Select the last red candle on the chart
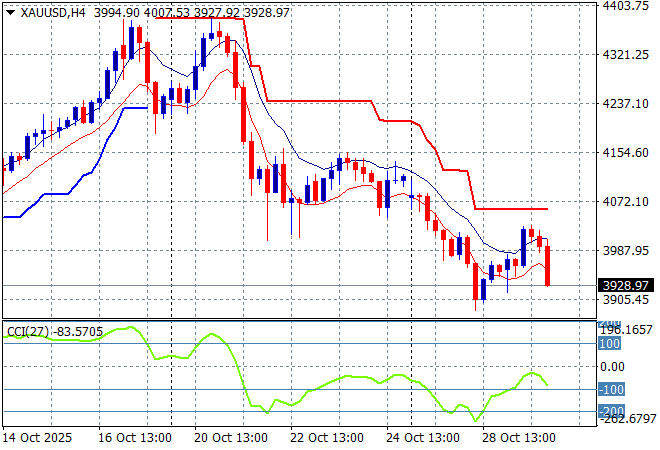This screenshot has height=450, width=660. [x=549, y=265]
